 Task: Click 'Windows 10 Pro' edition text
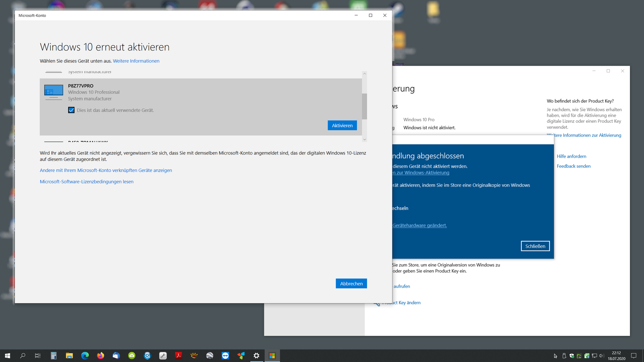[x=419, y=120]
